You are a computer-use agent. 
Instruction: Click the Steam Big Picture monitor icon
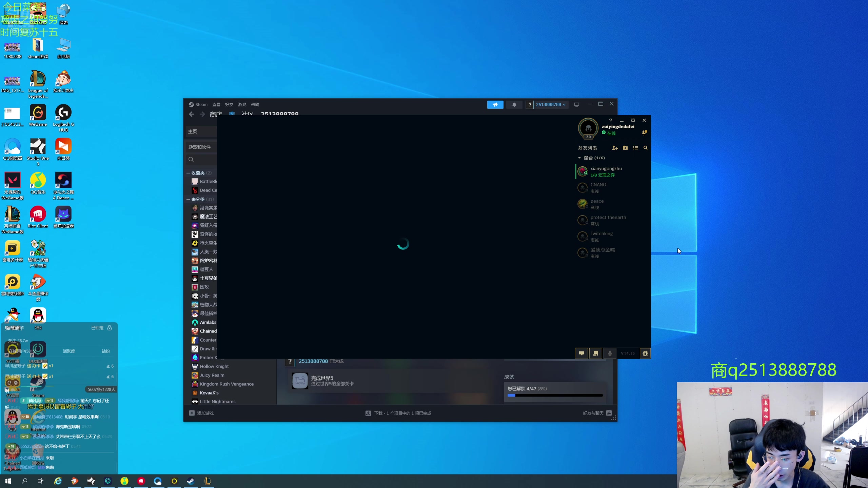coord(577,104)
